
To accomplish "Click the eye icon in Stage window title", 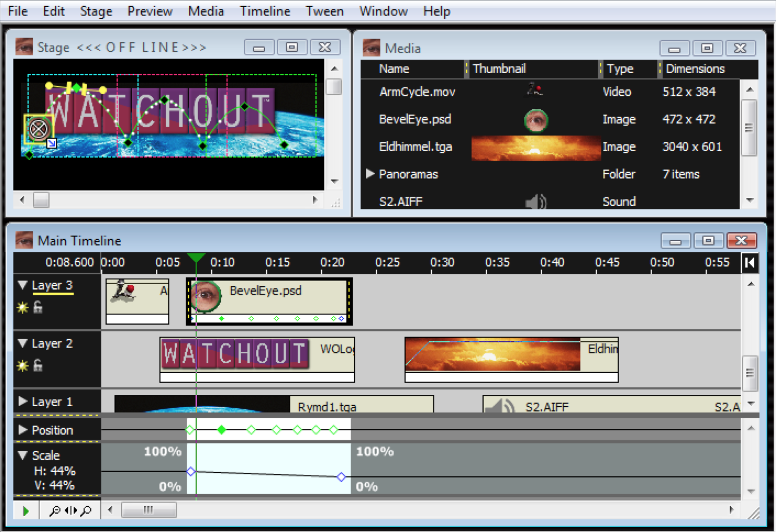I will pyautogui.click(x=24, y=47).
